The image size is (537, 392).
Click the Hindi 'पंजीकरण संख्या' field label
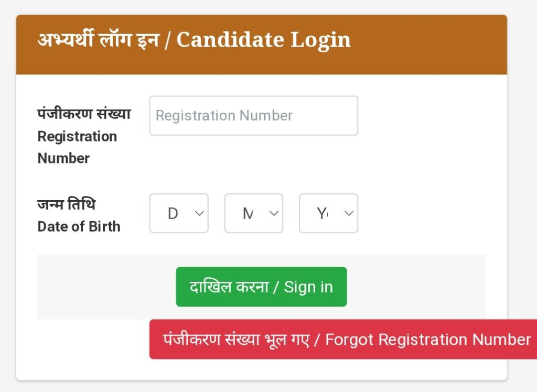84,114
